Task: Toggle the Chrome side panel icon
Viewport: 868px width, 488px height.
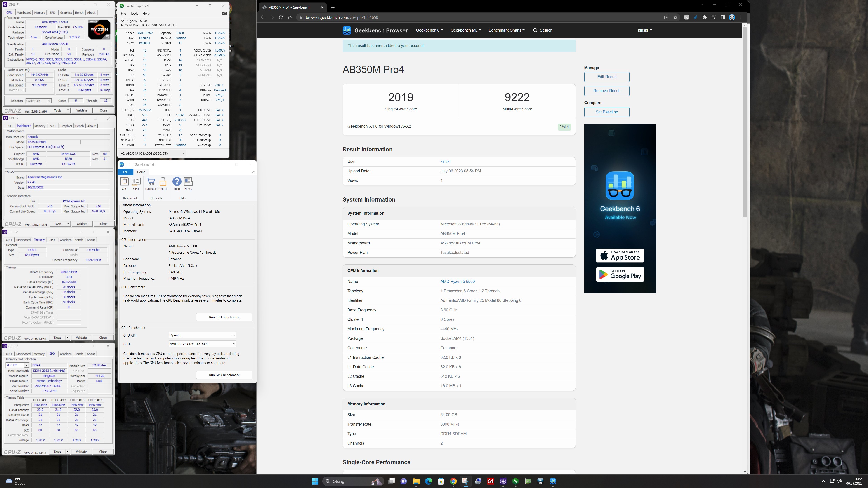Action: (x=722, y=18)
